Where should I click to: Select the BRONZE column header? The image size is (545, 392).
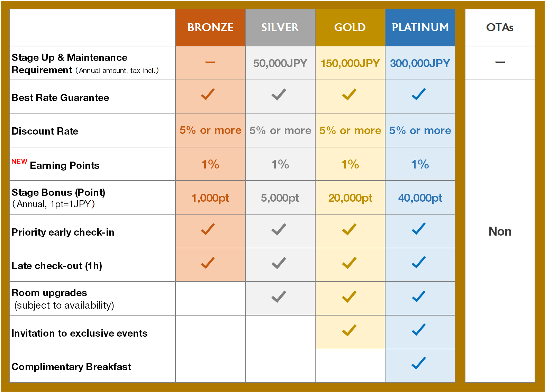pos(210,27)
